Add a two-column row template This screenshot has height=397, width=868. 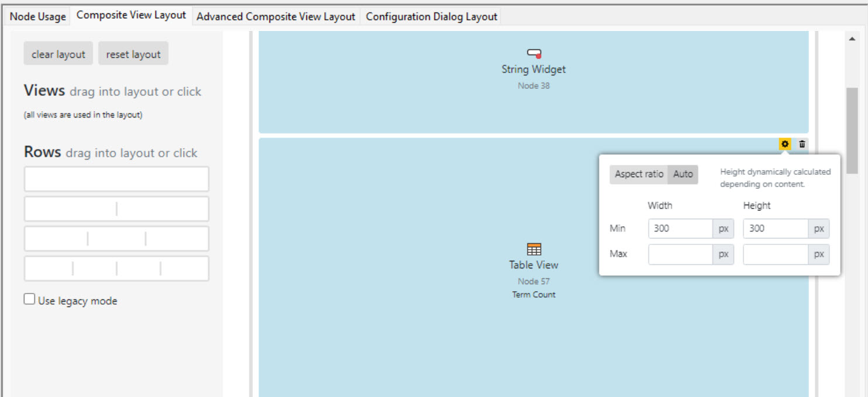[116, 209]
